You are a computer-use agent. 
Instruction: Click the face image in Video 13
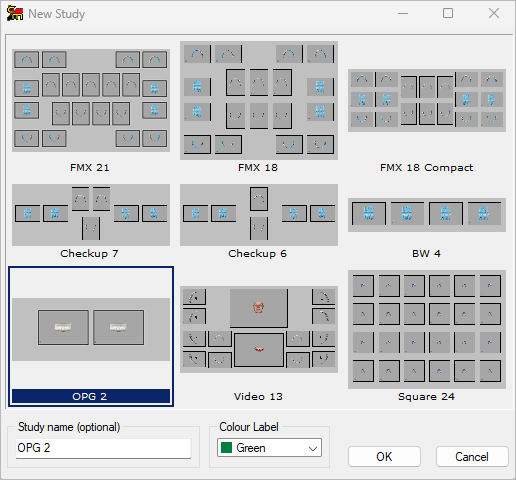point(258,308)
